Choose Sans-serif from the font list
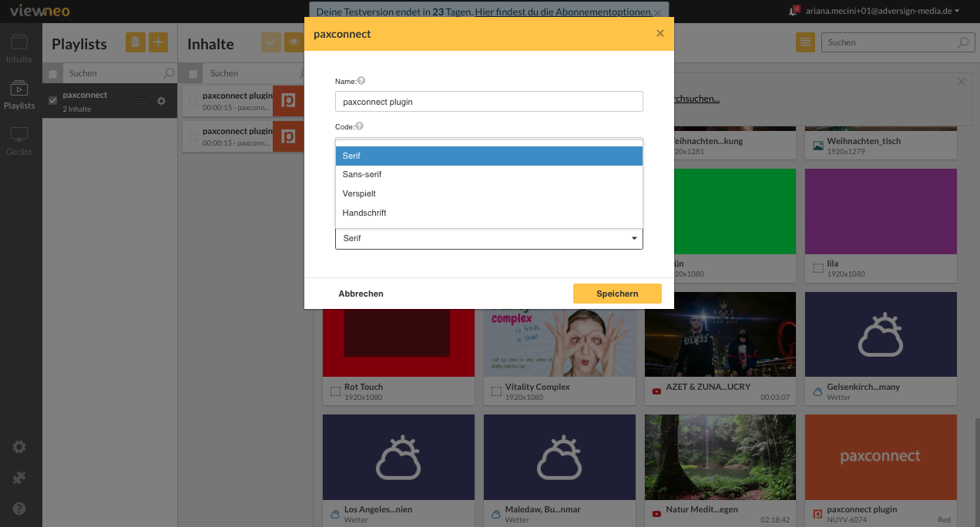The width and height of the screenshot is (980, 527). point(488,175)
